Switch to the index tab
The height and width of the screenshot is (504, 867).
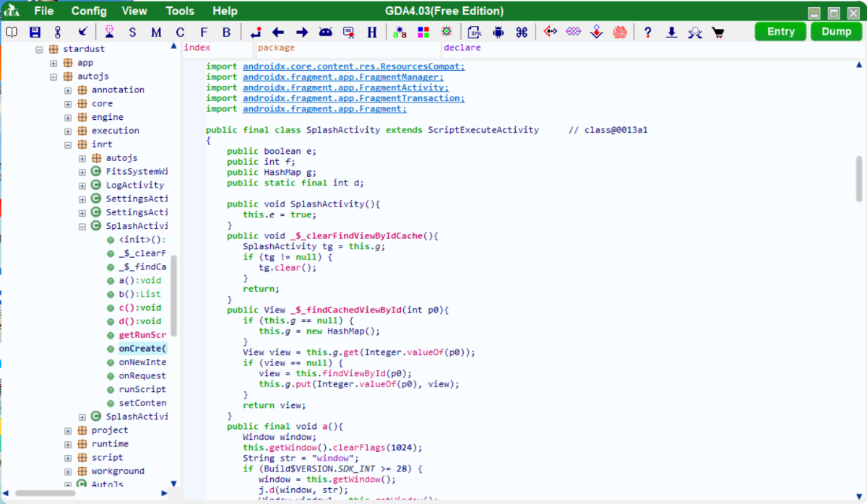pos(197,48)
